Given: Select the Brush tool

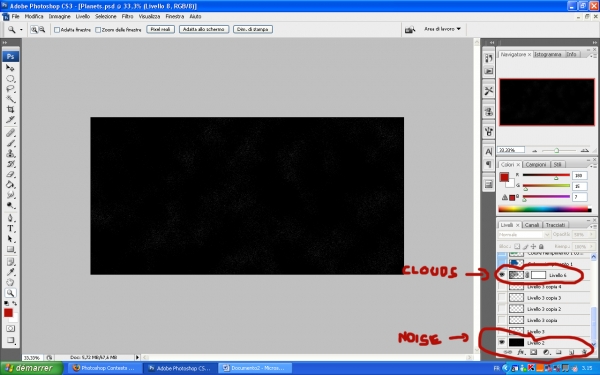Looking at the screenshot, I should coord(10,143).
